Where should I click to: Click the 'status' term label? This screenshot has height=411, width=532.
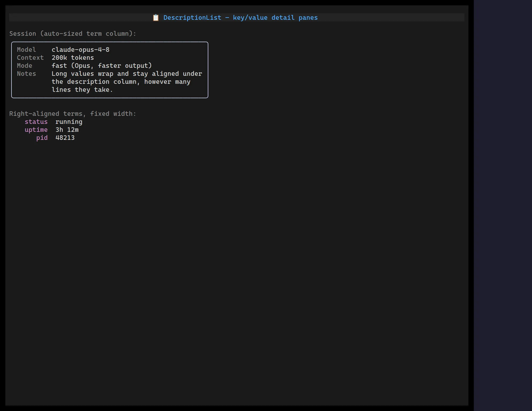(x=36, y=122)
